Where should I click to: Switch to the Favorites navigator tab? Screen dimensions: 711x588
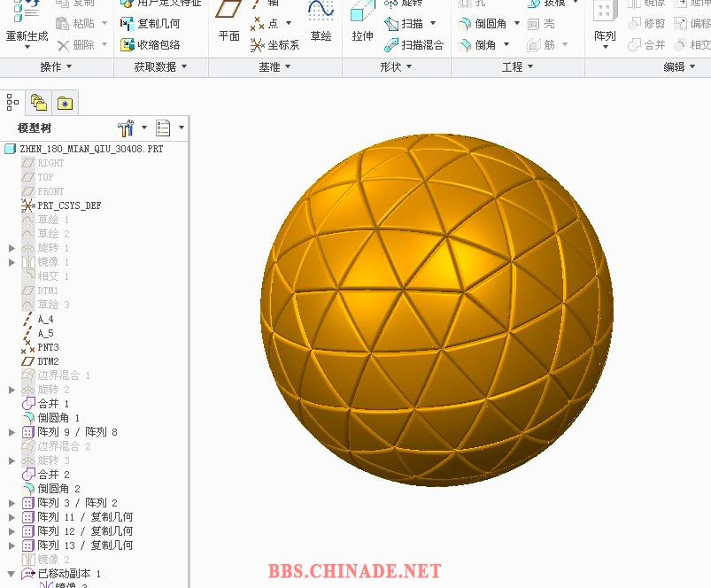click(x=65, y=104)
